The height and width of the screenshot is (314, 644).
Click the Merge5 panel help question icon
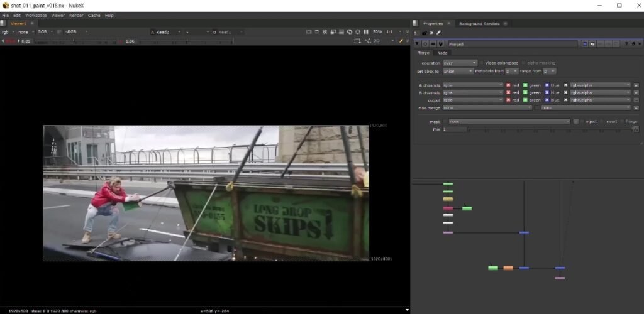(x=626, y=43)
